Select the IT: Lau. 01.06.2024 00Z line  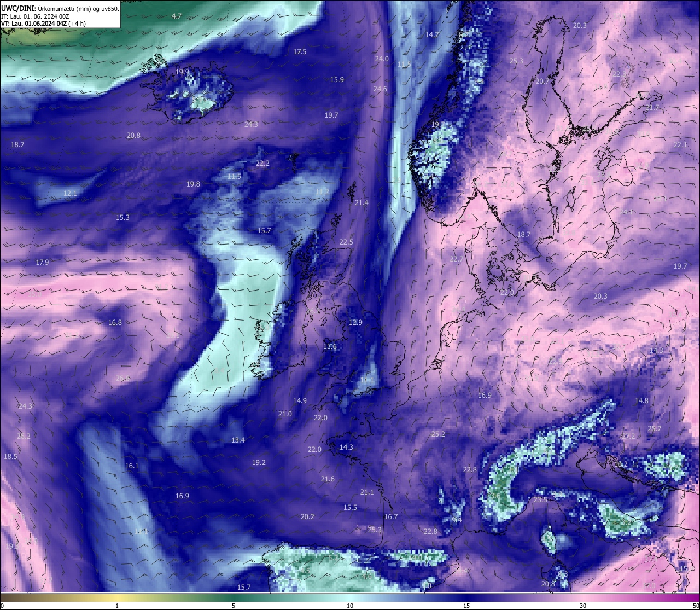35,16
